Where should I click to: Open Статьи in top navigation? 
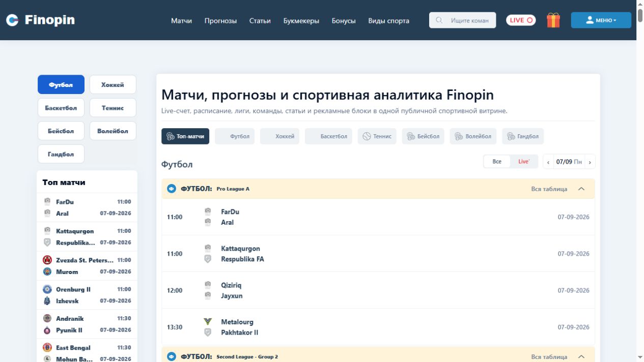pyautogui.click(x=260, y=21)
